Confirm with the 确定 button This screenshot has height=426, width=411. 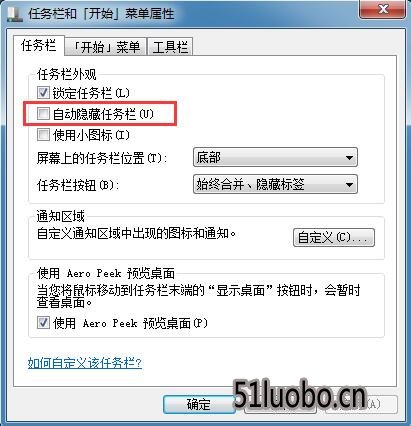click(199, 404)
